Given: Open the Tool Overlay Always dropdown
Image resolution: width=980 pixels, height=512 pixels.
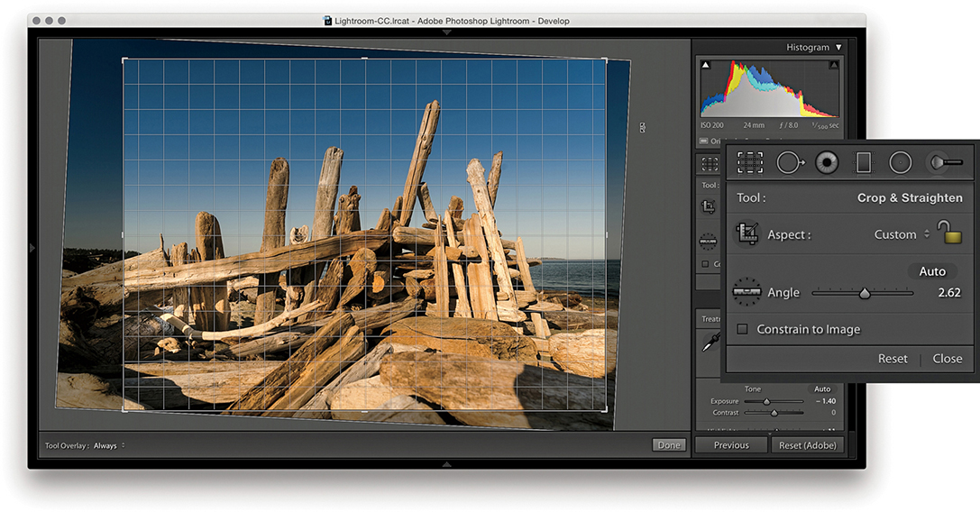Looking at the screenshot, I should coord(109,445).
